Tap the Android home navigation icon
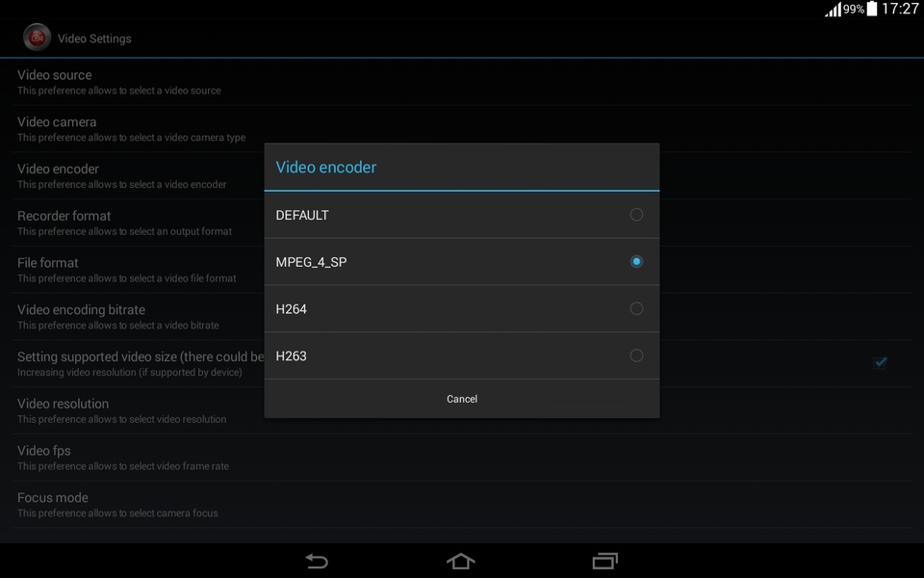Viewport: 924px width, 578px height. (x=461, y=561)
